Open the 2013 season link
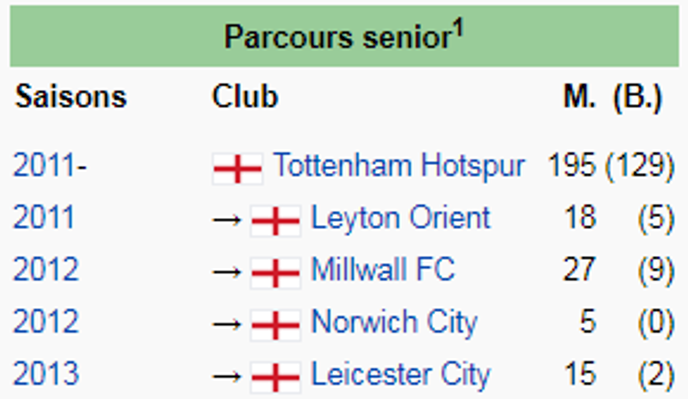 click(46, 374)
